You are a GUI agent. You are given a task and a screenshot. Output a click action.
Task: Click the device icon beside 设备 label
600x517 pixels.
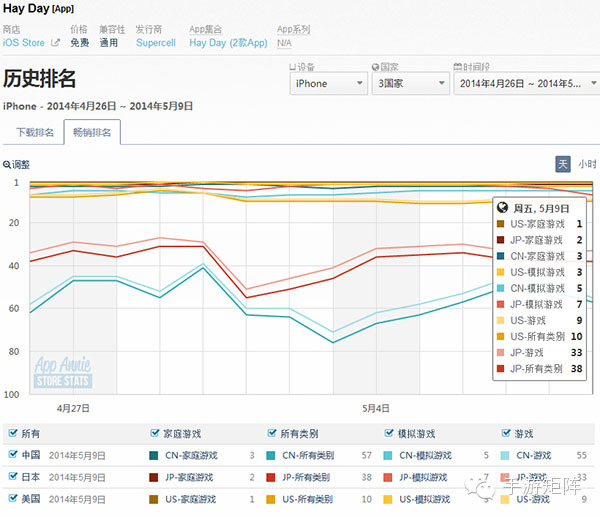(x=293, y=67)
